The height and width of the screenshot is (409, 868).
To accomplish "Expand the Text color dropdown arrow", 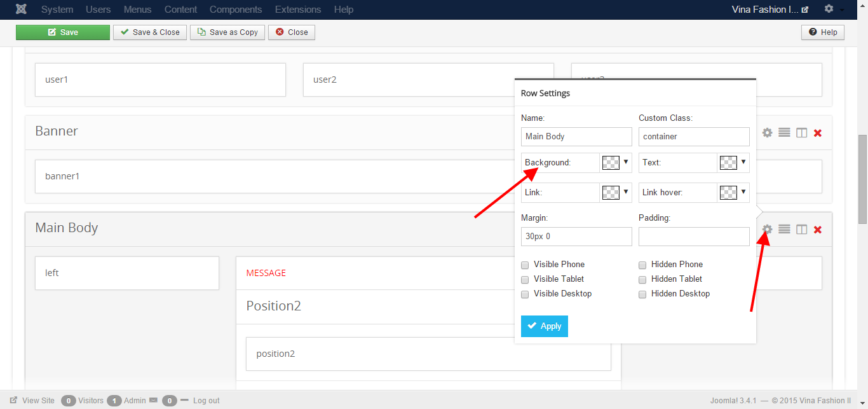I will (x=743, y=162).
